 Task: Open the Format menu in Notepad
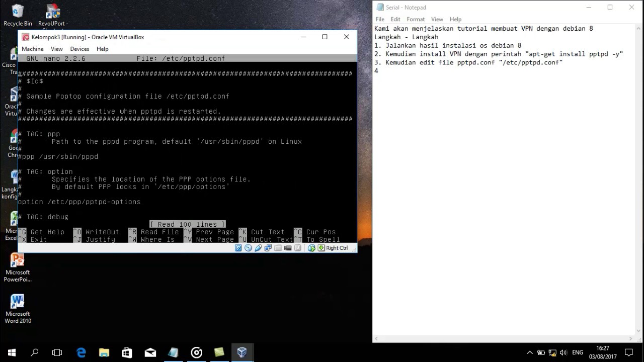tap(416, 19)
